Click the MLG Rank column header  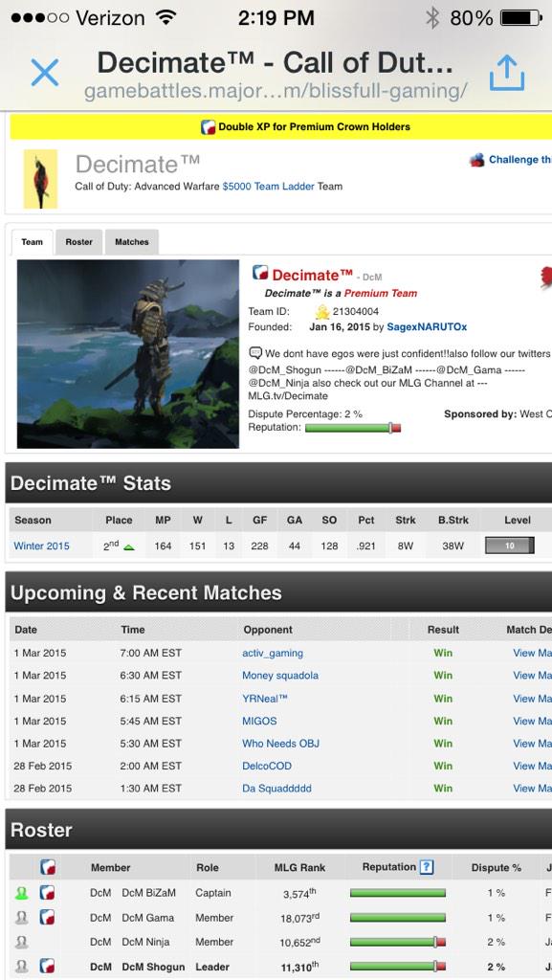299,867
